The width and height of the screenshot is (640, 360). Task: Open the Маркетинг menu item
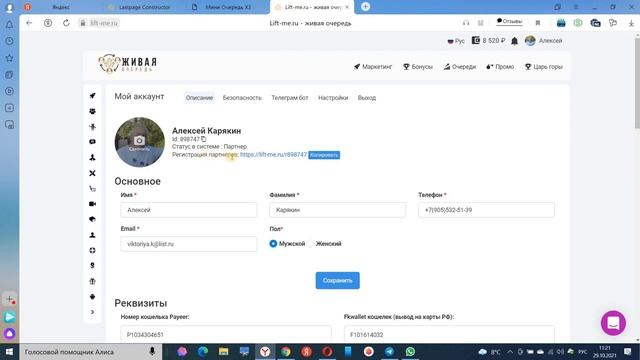pos(373,67)
